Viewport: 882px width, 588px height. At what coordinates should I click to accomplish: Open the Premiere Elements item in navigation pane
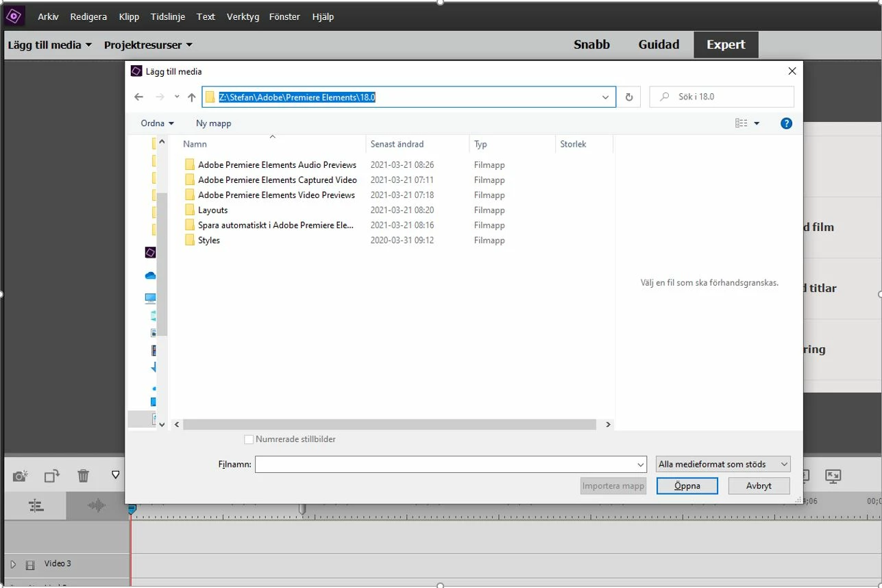151,252
